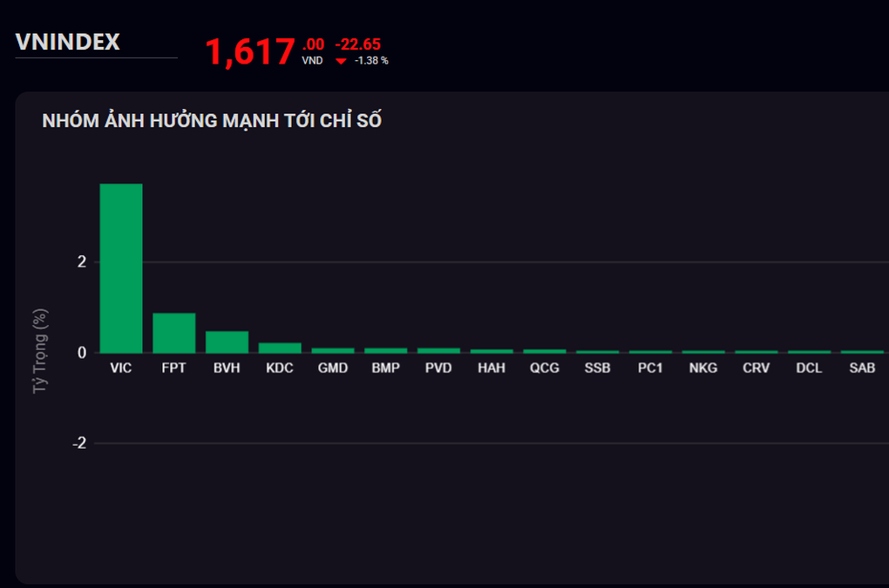Click the chart heading NHÓM ẢNH HƯỞNG MẠNH
The height and width of the screenshot is (588, 889).
pos(212,121)
